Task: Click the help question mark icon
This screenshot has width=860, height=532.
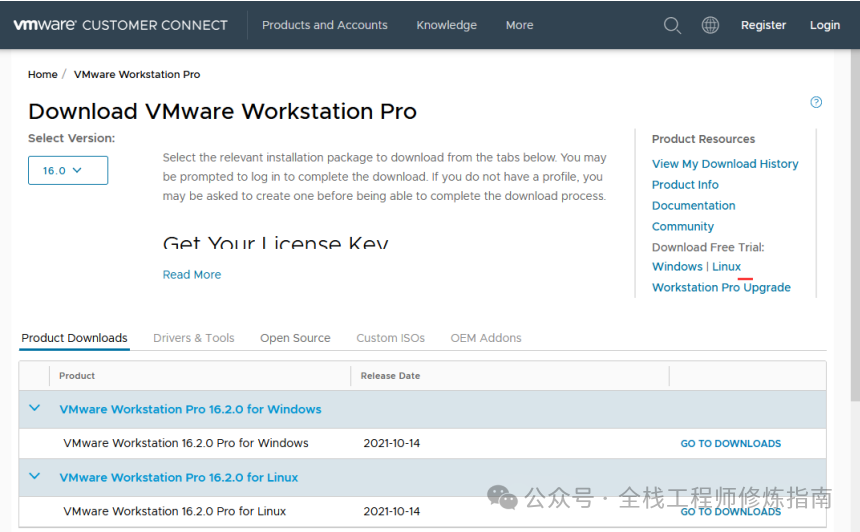Action: (816, 102)
